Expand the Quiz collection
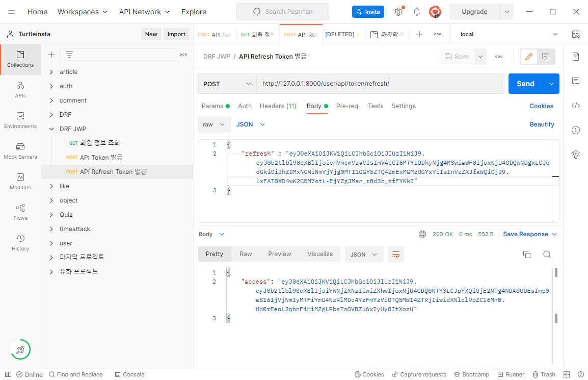The width and height of the screenshot is (588, 380). pyautogui.click(x=51, y=215)
